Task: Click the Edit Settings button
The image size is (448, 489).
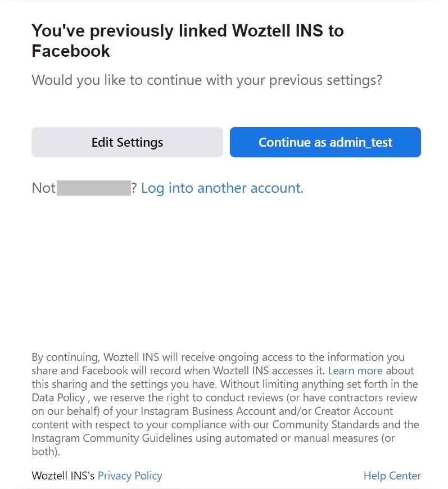Action: 127,142
